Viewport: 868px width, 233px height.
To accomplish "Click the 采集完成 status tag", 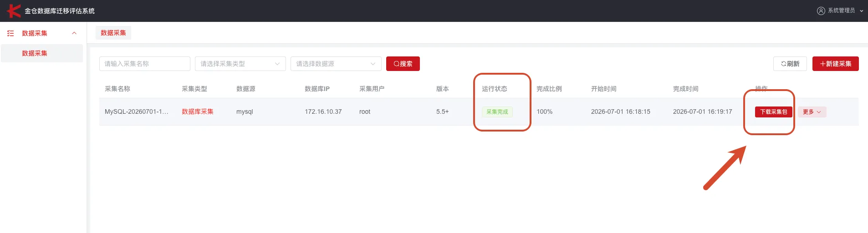I will 497,112.
